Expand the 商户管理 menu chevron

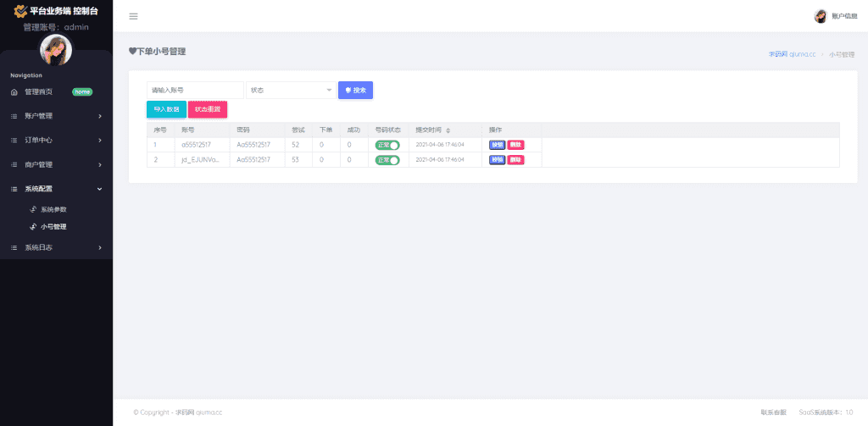tap(100, 164)
